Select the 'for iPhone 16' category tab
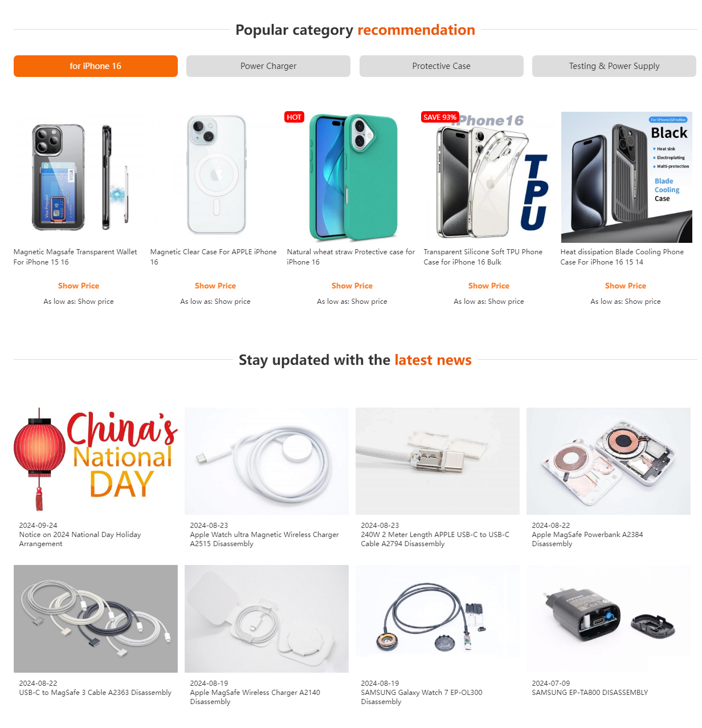The height and width of the screenshot is (728, 702). point(96,66)
